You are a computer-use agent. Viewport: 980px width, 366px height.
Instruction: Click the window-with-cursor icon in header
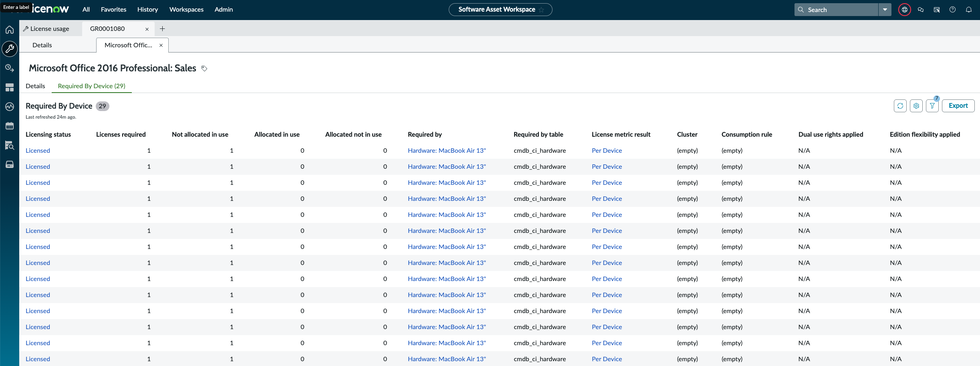click(937, 10)
